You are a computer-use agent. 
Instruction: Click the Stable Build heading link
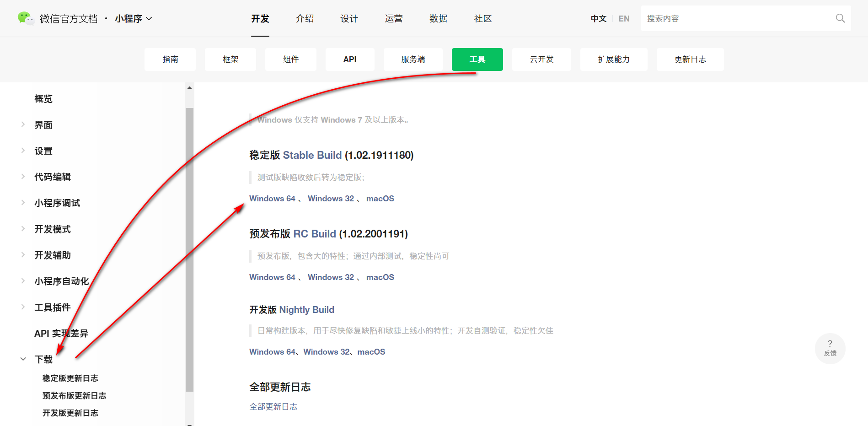pos(312,155)
